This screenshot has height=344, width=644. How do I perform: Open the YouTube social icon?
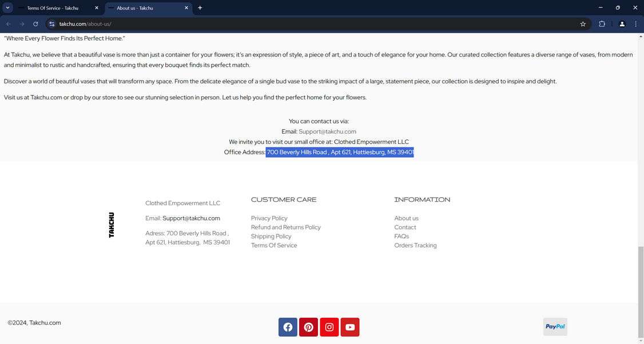[350, 327]
